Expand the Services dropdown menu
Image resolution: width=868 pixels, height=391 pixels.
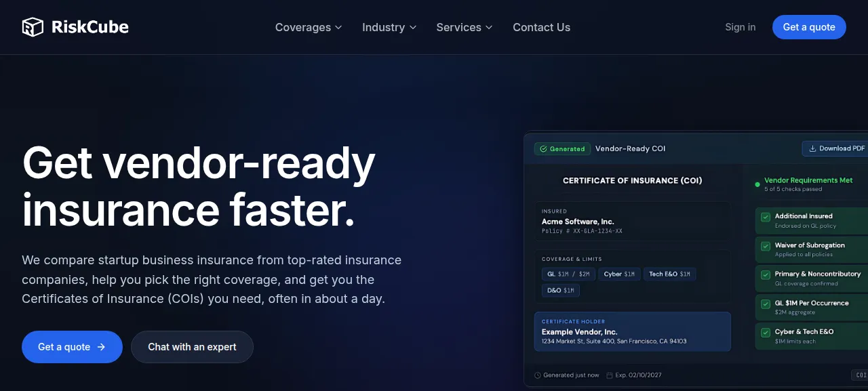[465, 27]
